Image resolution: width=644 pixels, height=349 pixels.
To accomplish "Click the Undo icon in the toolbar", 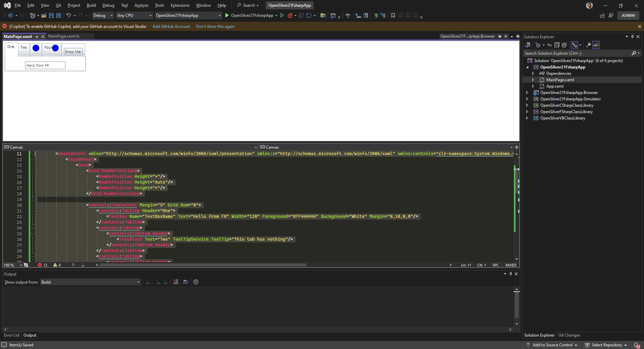I will (69, 15).
